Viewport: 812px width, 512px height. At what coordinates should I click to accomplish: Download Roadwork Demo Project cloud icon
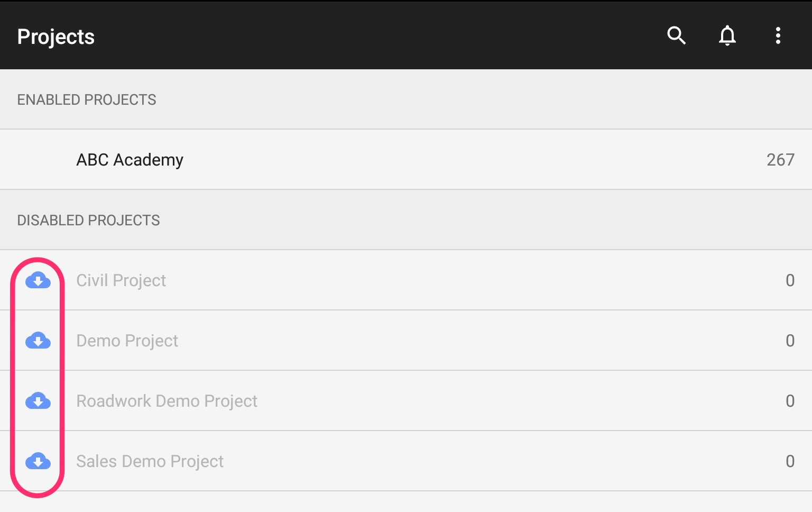[x=38, y=400]
